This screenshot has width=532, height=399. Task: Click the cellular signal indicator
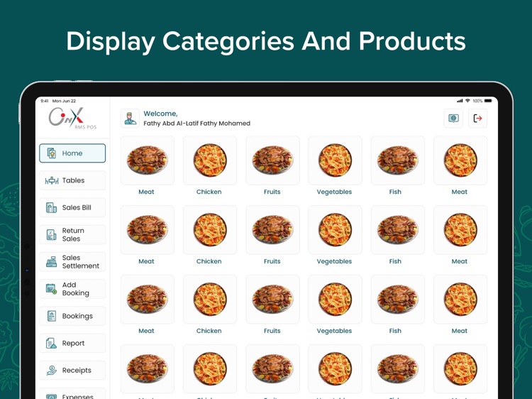(x=460, y=101)
